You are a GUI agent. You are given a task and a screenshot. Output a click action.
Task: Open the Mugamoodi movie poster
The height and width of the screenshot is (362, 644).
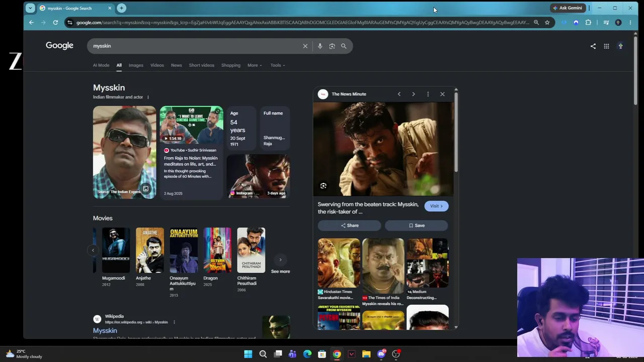(x=116, y=250)
